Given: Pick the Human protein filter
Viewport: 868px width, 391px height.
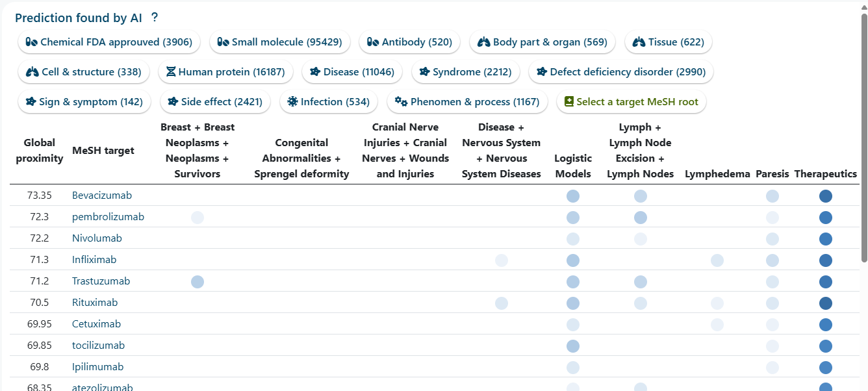Looking at the screenshot, I should click(x=225, y=72).
